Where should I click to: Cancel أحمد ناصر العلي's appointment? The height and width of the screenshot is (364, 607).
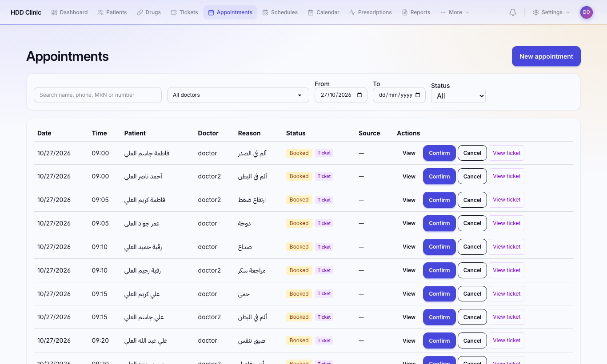coord(472,177)
